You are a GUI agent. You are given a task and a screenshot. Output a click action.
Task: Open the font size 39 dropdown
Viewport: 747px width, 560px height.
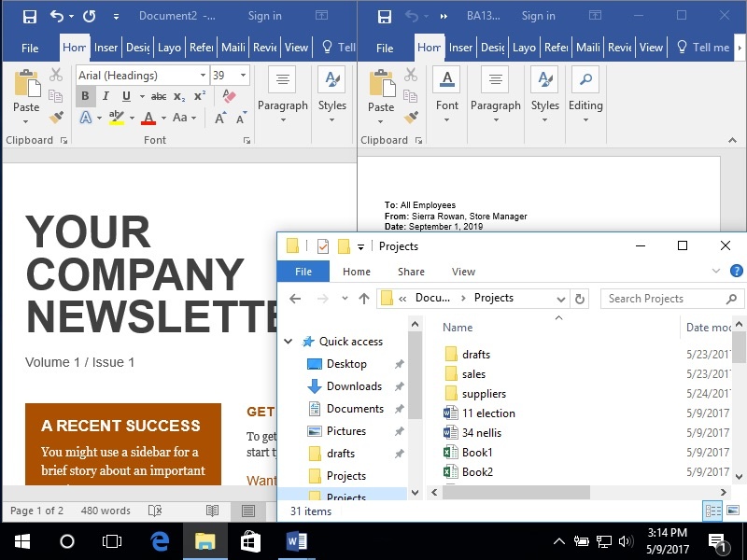244,76
